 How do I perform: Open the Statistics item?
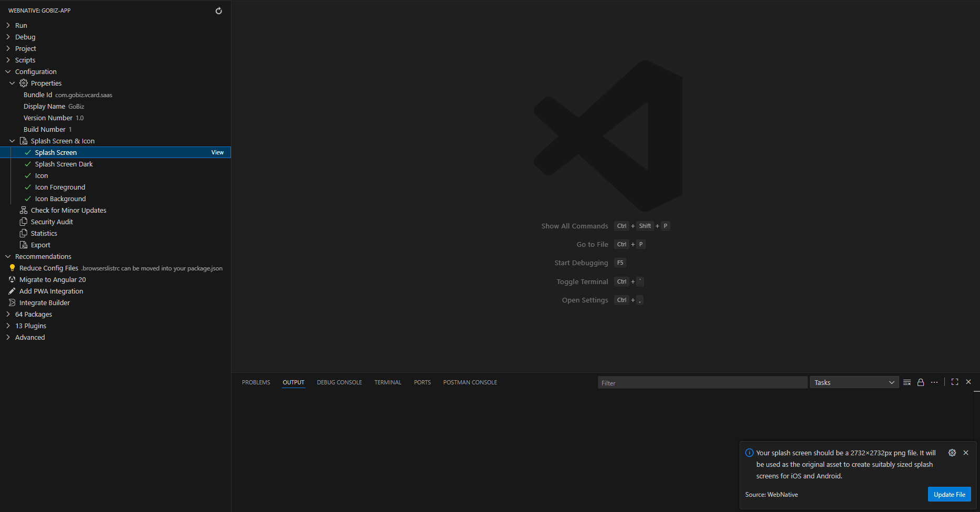tap(44, 234)
